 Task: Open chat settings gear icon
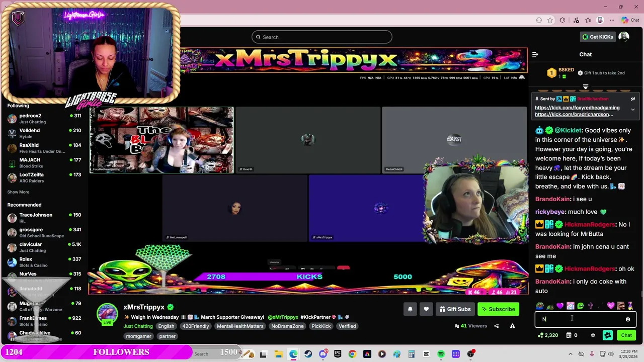point(593,335)
